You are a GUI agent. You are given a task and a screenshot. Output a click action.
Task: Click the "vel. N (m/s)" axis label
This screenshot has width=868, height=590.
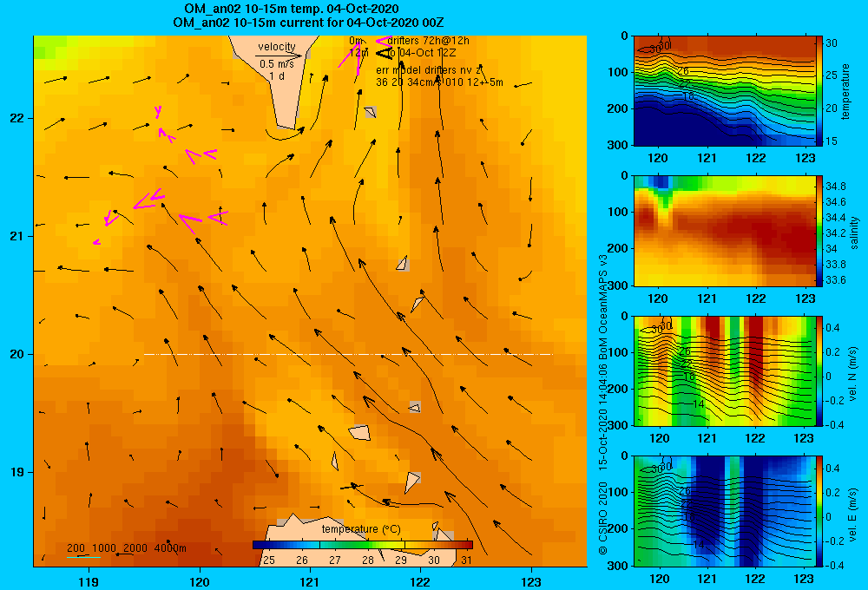click(853, 374)
